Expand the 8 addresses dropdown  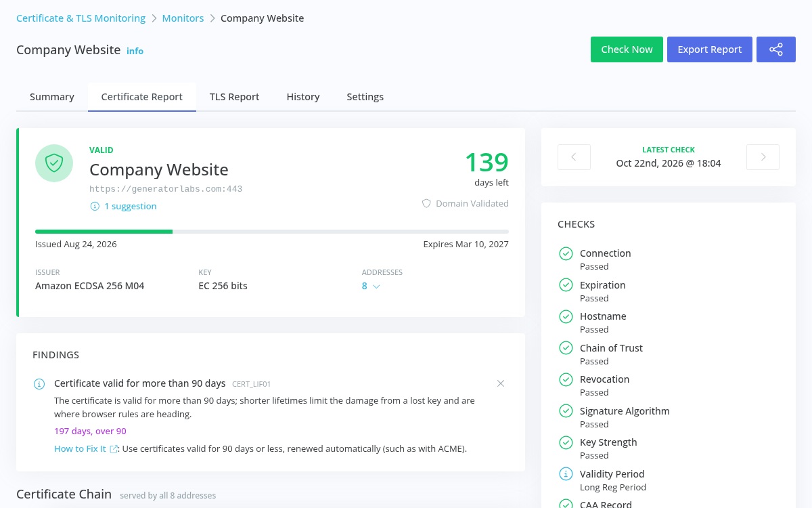tap(371, 286)
